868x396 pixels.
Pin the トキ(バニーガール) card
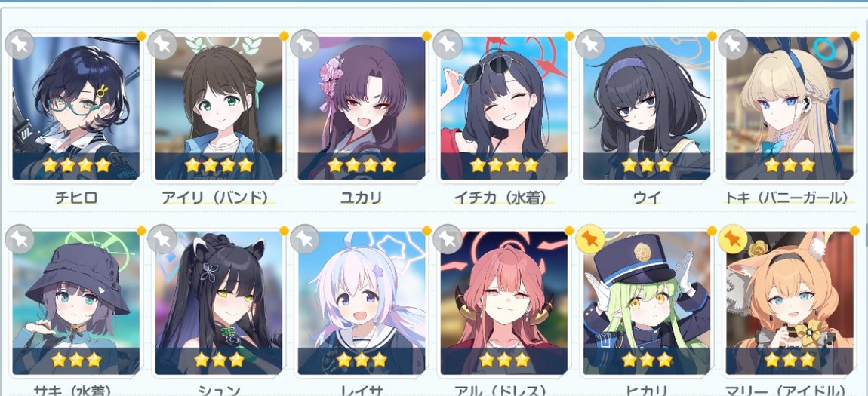(x=733, y=45)
